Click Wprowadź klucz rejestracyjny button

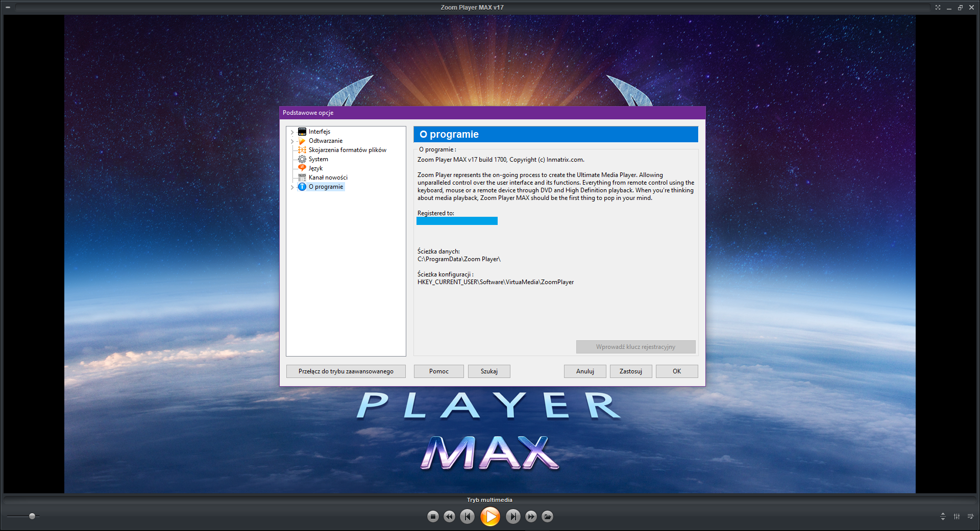point(635,347)
